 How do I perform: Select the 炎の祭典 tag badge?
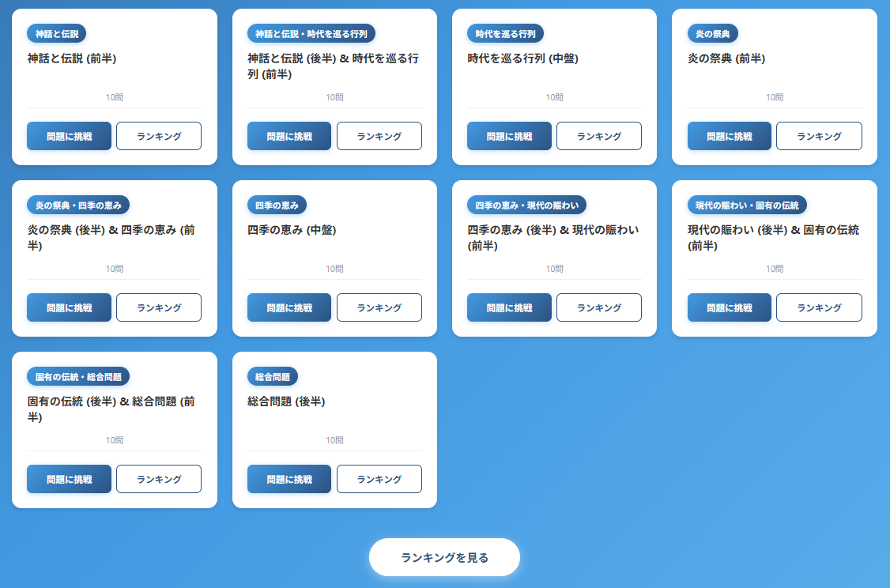point(713,33)
